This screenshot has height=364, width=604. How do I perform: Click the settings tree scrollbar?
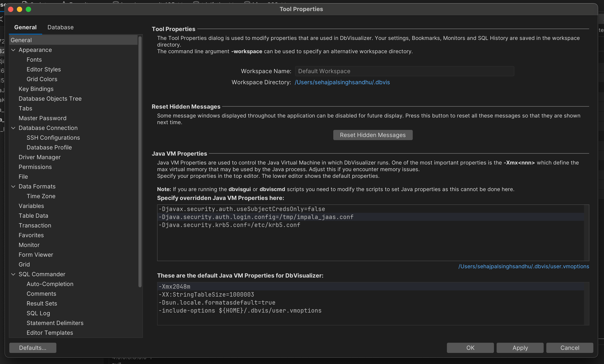[140, 162]
